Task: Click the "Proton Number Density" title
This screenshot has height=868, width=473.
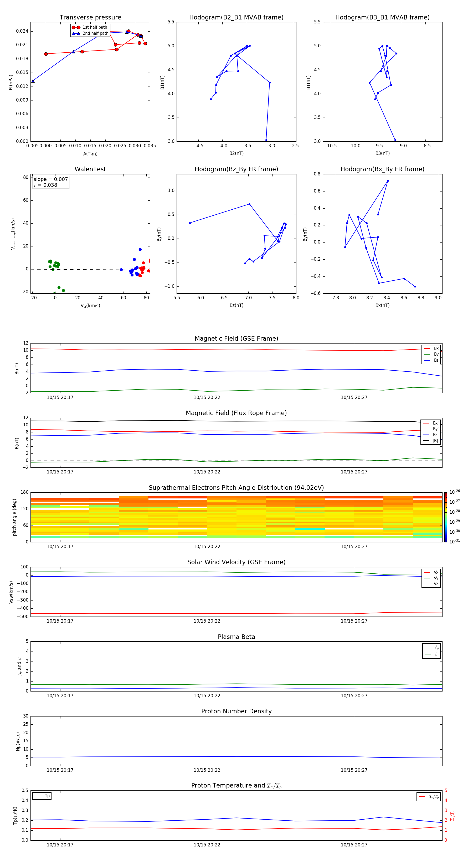Action: pos(236,711)
